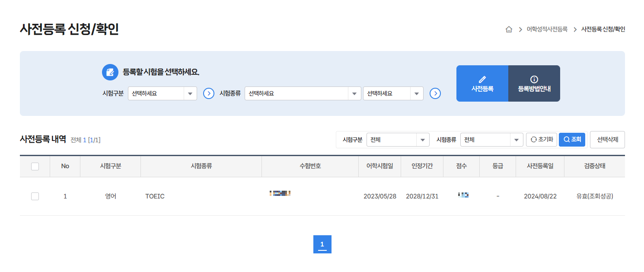Click the 사전등록 button with pencil icon

pos(482,83)
